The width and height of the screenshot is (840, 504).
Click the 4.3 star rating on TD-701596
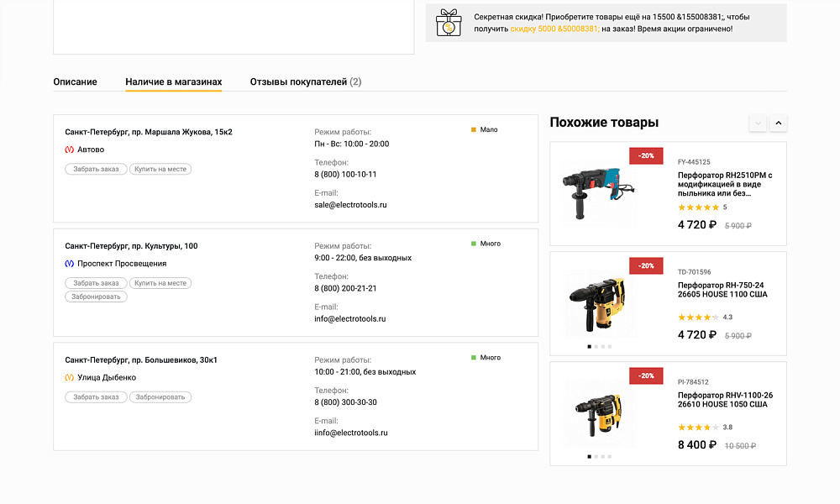(x=698, y=318)
